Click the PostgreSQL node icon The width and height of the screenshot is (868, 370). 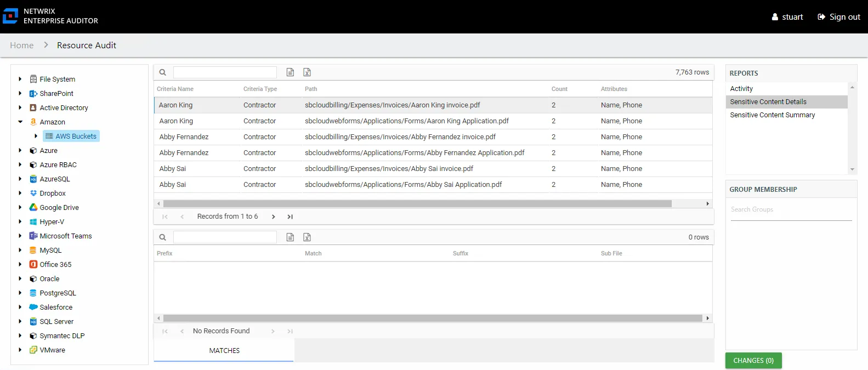click(x=33, y=293)
